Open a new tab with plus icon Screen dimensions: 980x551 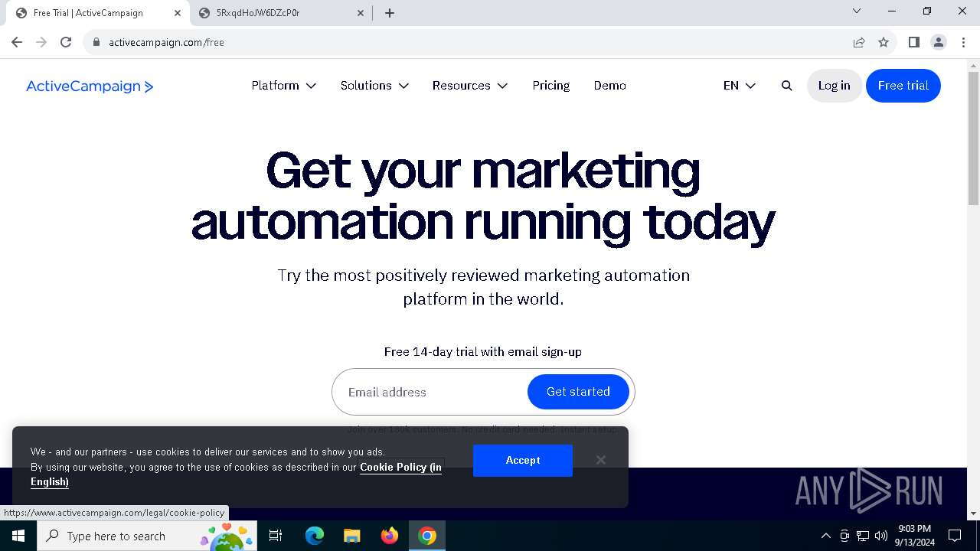(390, 13)
